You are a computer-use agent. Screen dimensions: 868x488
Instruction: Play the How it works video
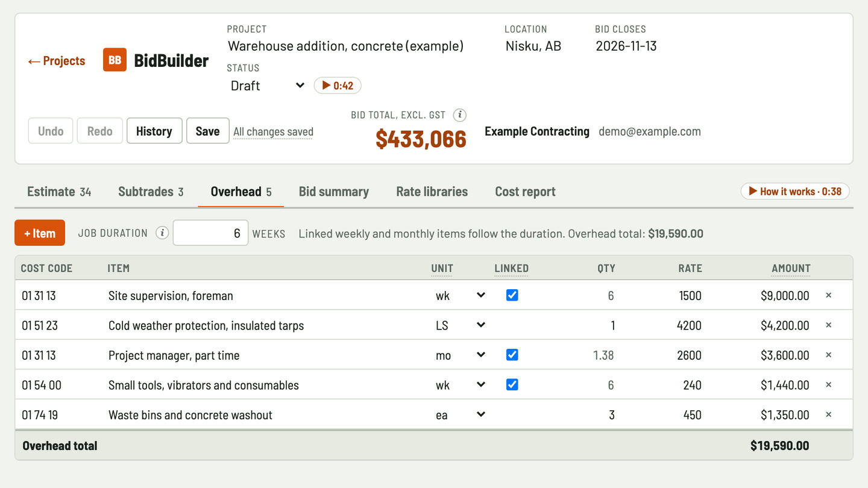[x=795, y=191]
